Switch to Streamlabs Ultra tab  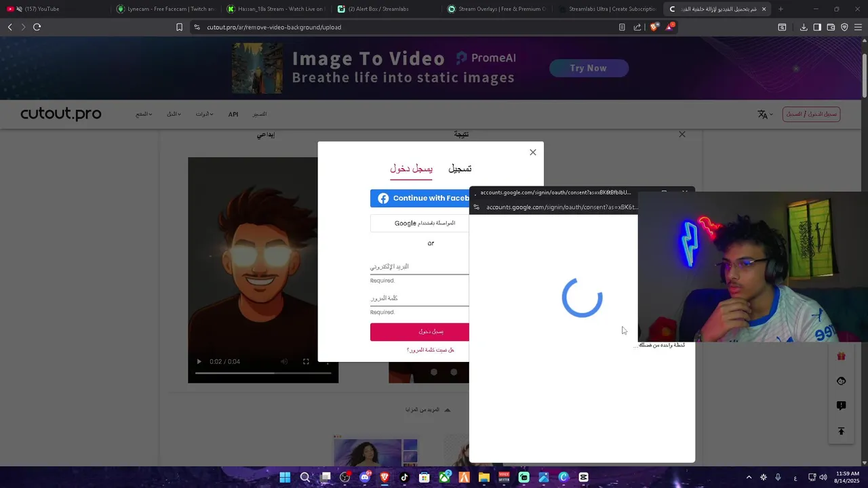(606, 9)
